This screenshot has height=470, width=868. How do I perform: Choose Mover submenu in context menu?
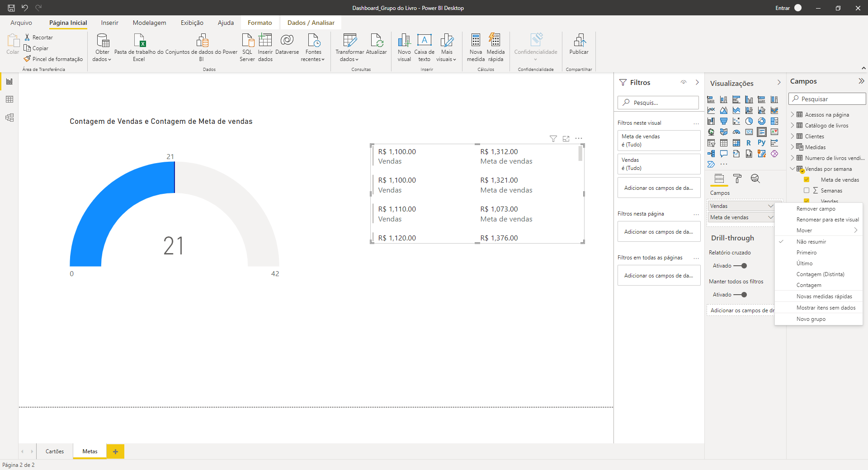[x=819, y=230]
